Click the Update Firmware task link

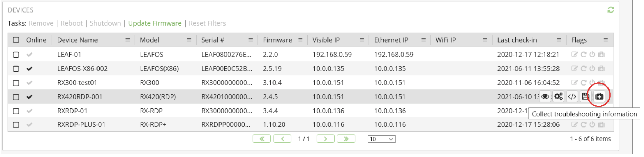[x=155, y=23]
